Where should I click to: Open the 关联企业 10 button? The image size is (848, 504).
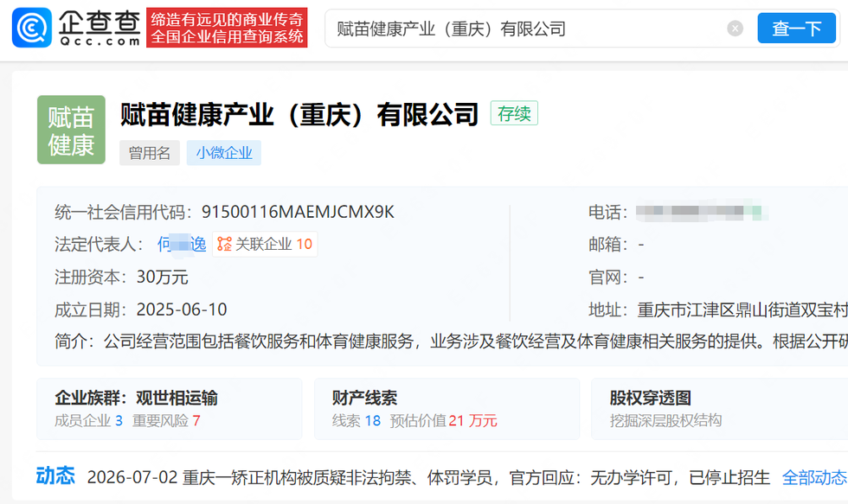coord(265,244)
